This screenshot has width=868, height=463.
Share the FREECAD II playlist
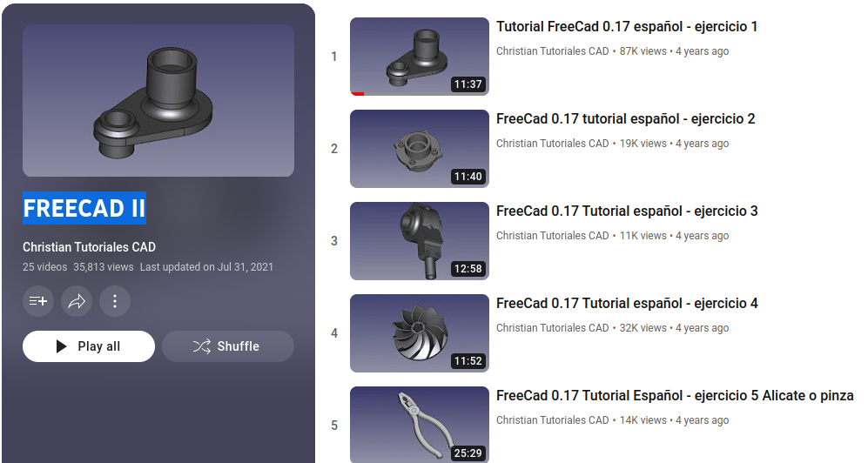click(77, 301)
